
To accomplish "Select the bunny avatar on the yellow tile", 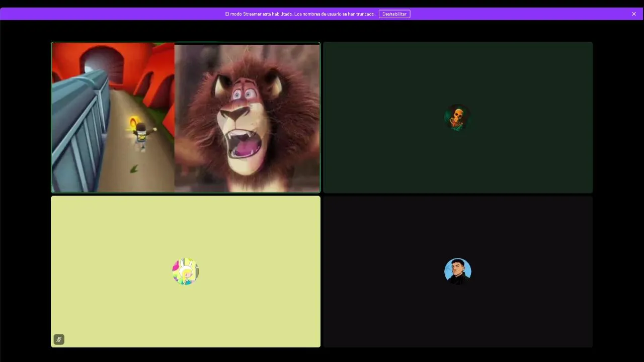I will coord(186,271).
